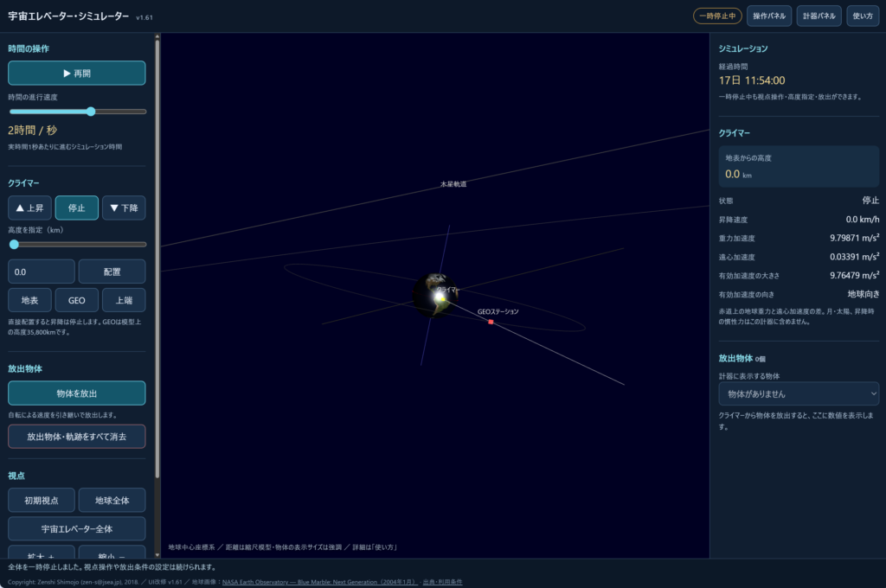Open the 計器に表示する物体 dropdown
This screenshot has height=588, width=886.
tap(799, 394)
